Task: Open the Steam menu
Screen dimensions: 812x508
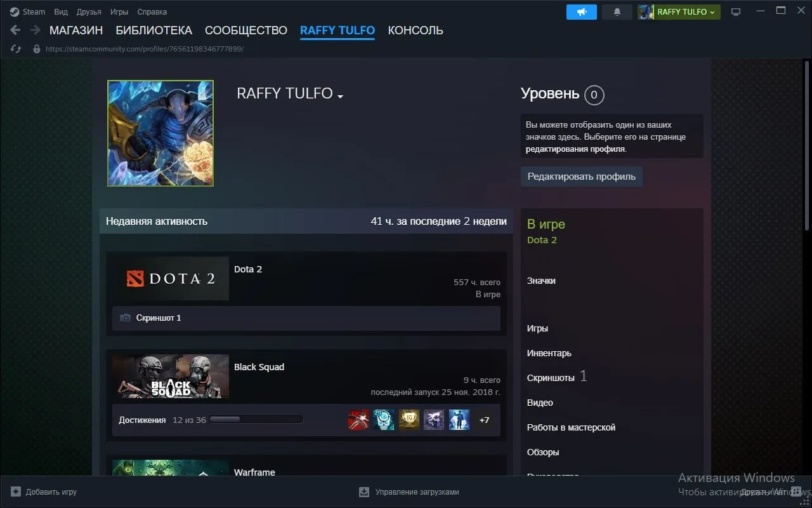Action: (34, 11)
